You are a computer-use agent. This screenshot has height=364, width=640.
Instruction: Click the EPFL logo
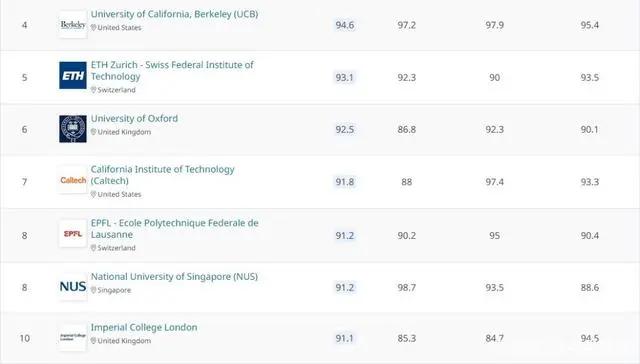point(73,233)
